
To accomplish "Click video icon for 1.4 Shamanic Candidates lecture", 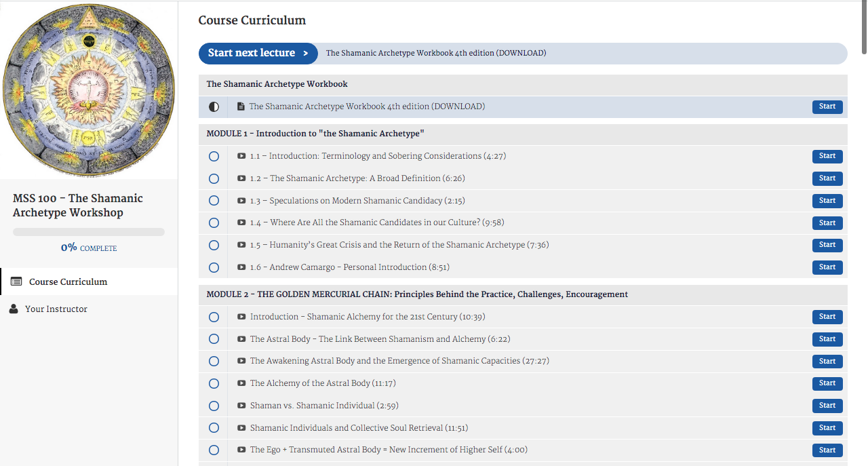I will pos(241,222).
